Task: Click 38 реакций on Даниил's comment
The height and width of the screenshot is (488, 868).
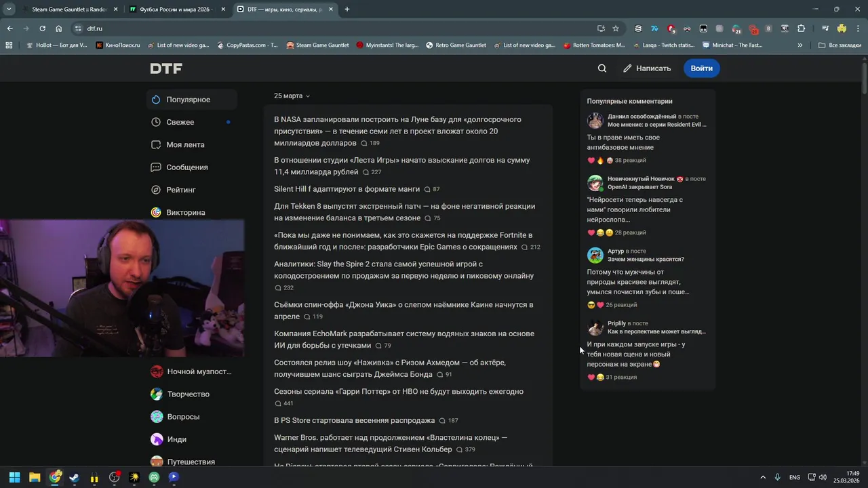Action: coord(631,161)
